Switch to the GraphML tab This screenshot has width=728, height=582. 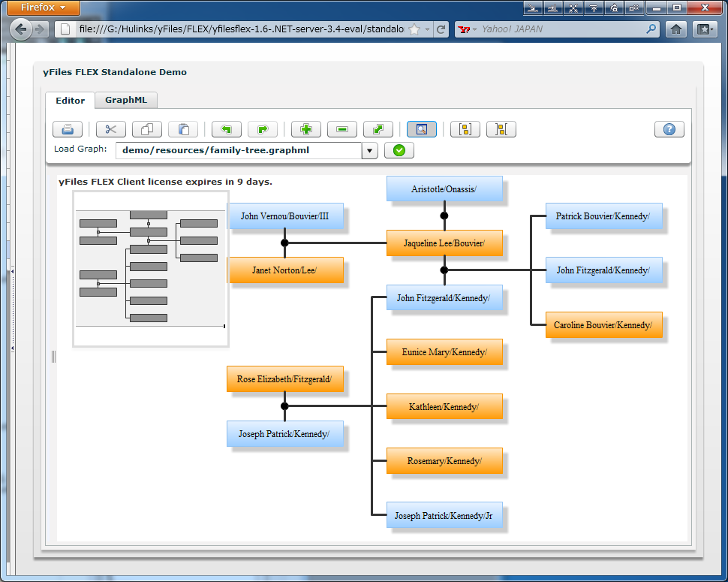(126, 100)
